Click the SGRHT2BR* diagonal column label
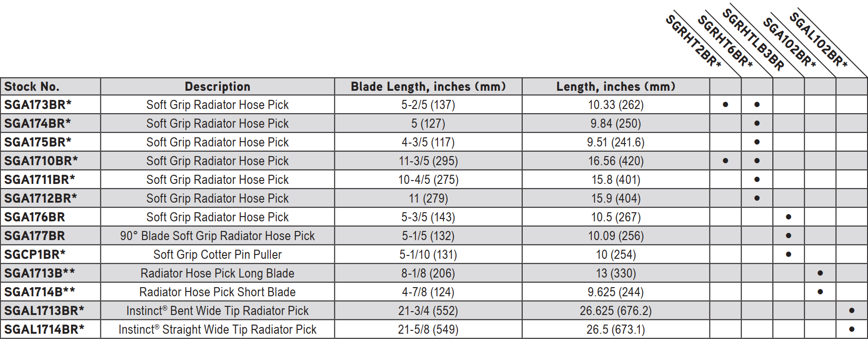This screenshot has width=868, height=339. pos(694,41)
